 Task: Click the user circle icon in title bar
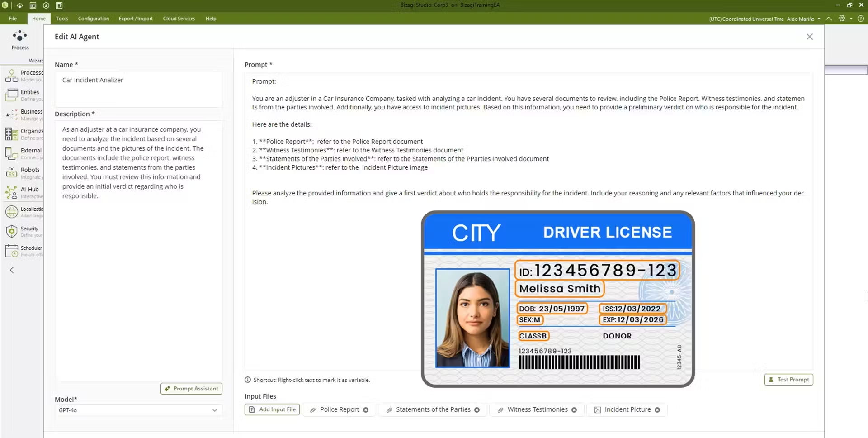pos(46,5)
